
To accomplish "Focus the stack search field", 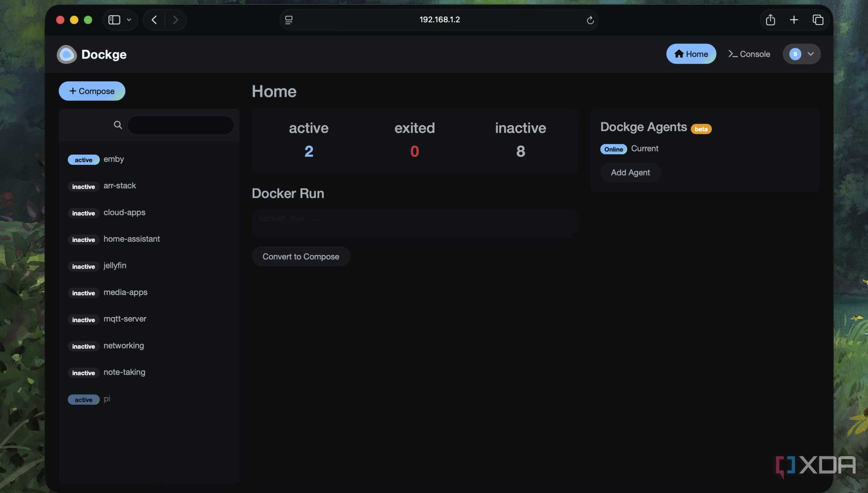I will tap(180, 125).
